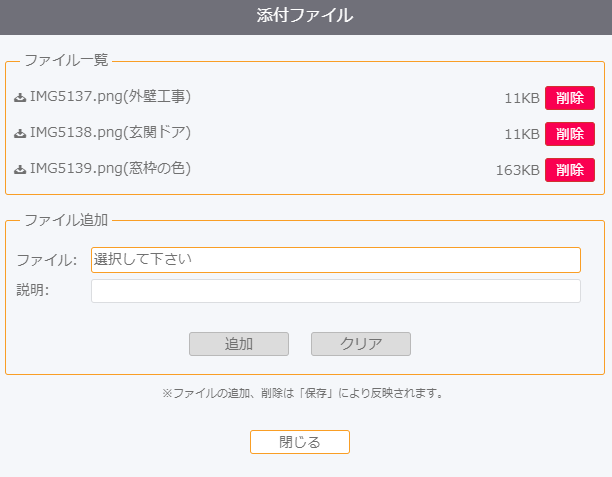Click the クリア button
Image resolution: width=612 pixels, height=477 pixels.
(361, 344)
